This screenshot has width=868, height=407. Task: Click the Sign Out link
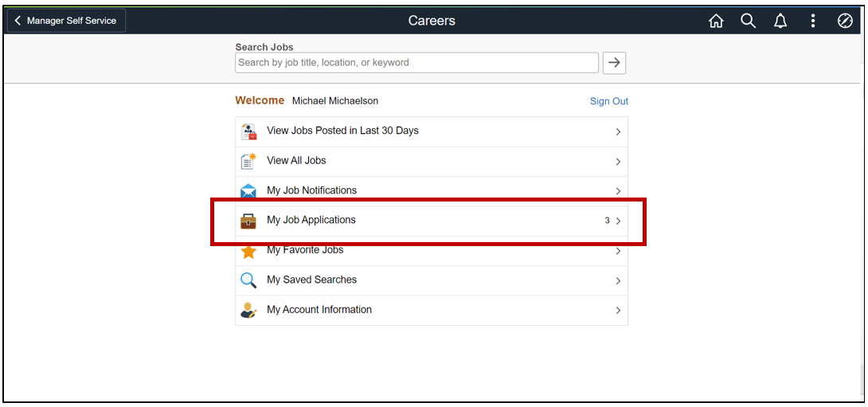point(608,101)
